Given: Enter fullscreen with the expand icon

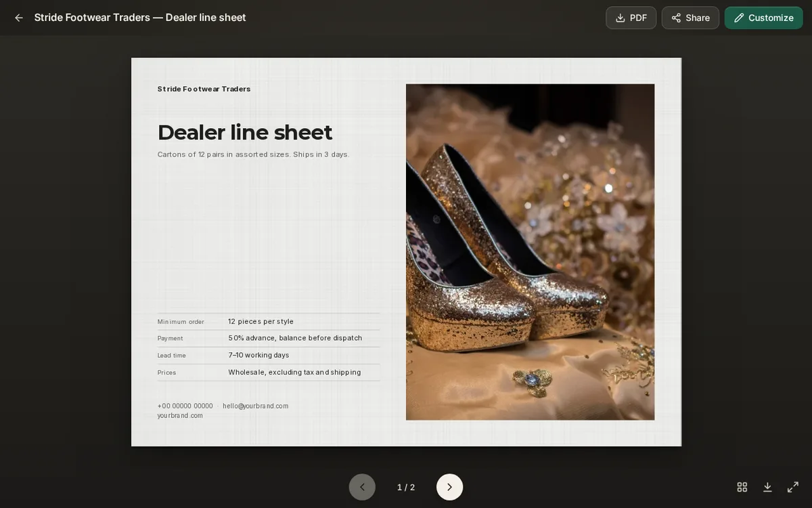Looking at the screenshot, I should [x=793, y=487].
